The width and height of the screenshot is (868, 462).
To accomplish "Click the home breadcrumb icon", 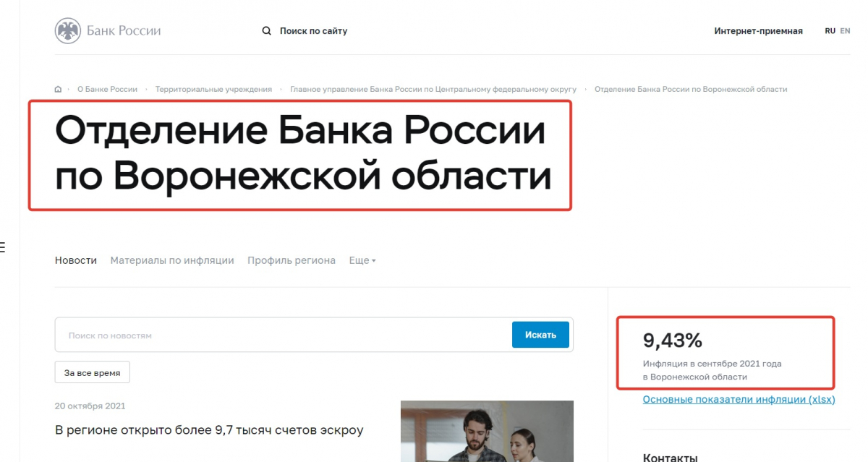I will tap(59, 89).
